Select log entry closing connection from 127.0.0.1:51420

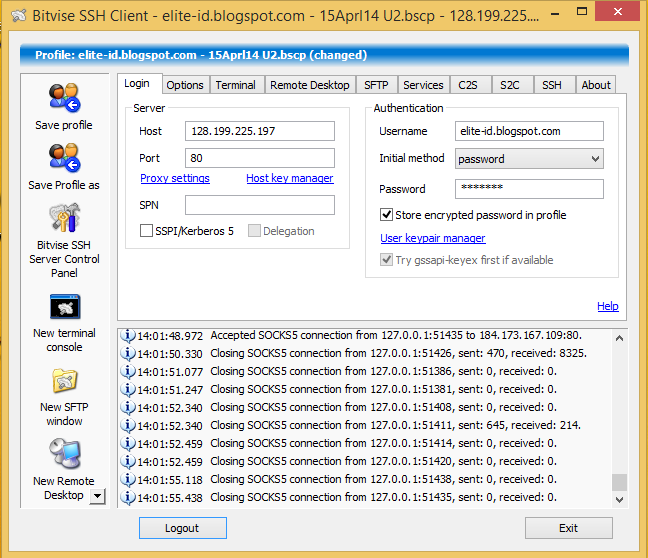(x=364, y=461)
